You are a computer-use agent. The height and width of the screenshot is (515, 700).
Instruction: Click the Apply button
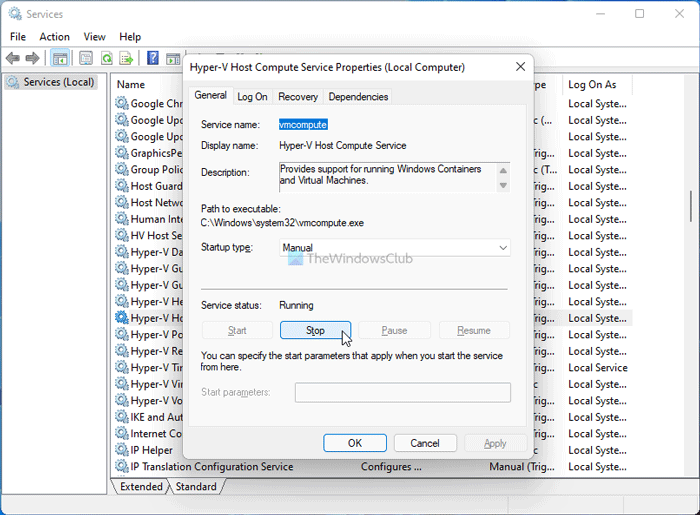click(495, 443)
